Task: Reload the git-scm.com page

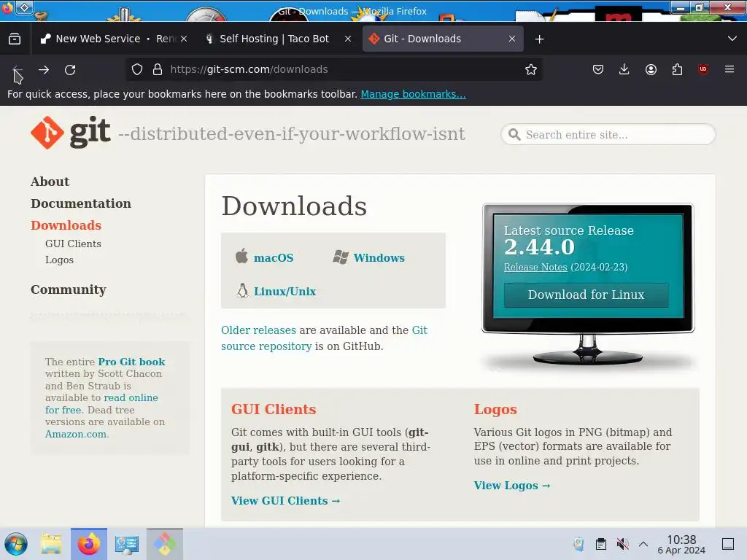Action: pos(70,70)
